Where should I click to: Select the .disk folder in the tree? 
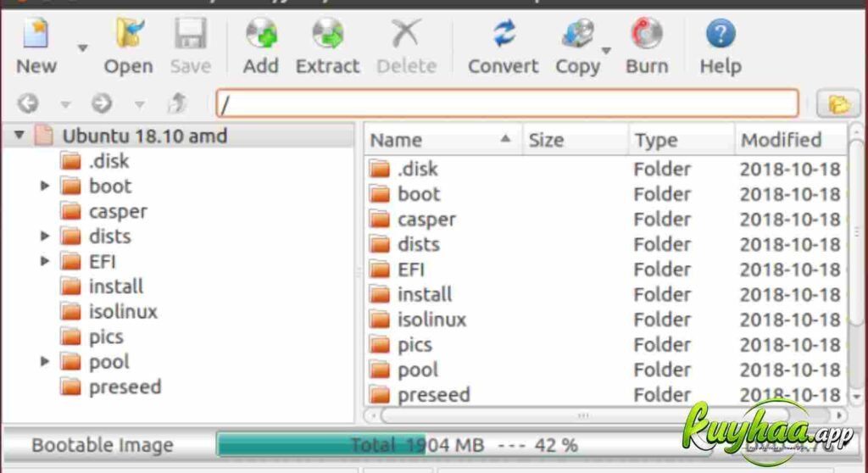[109, 161]
